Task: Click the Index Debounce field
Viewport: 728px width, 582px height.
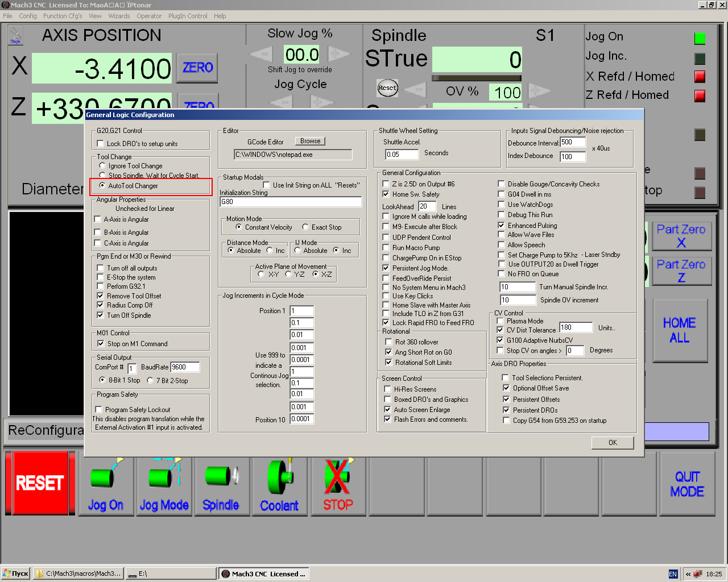Action: (x=573, y=157)
